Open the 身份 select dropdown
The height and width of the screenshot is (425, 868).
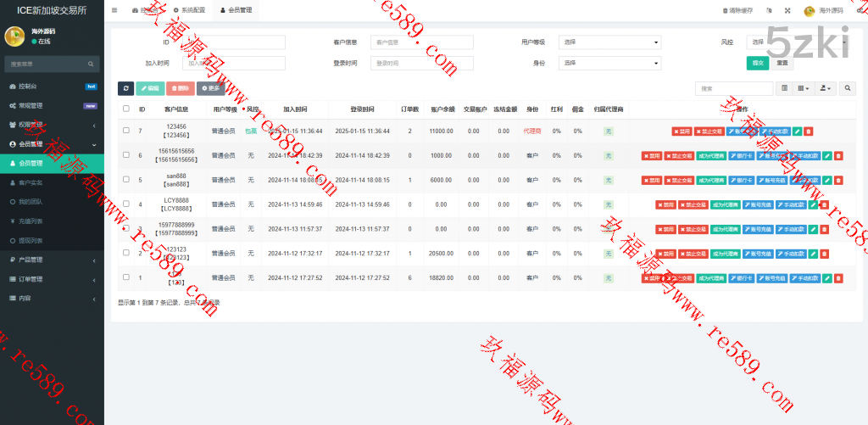pyautogui.click(x=610, y=63)
